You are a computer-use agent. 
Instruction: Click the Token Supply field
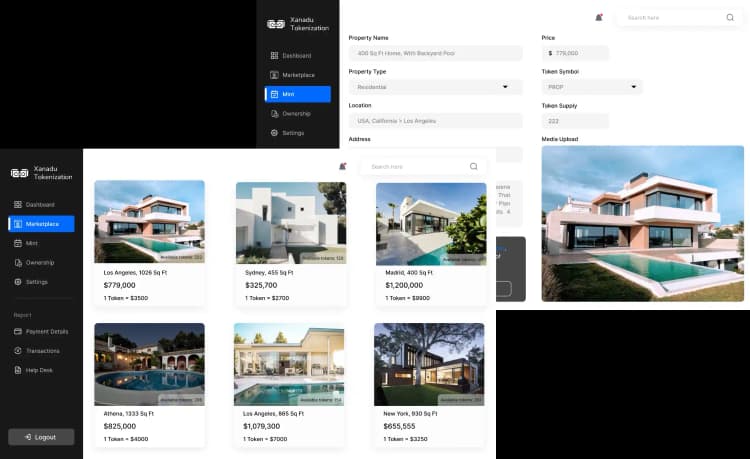(x=574, y=121)
